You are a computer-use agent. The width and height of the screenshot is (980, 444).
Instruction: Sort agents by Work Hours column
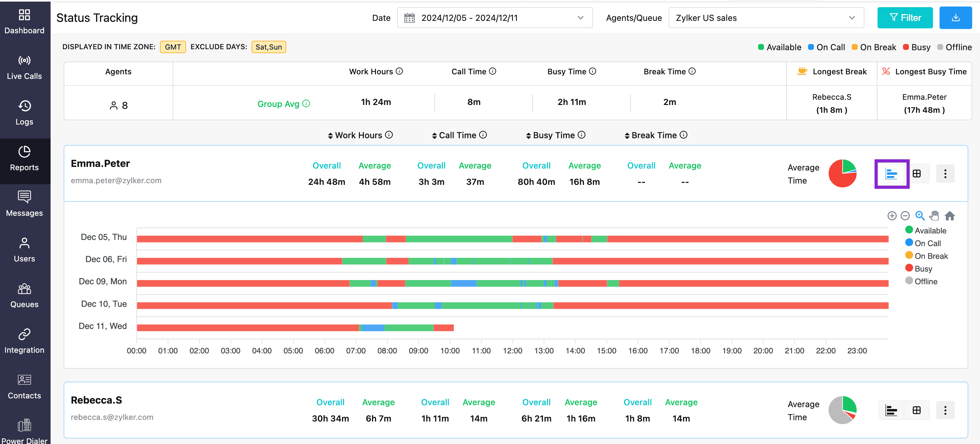point(359,135)
